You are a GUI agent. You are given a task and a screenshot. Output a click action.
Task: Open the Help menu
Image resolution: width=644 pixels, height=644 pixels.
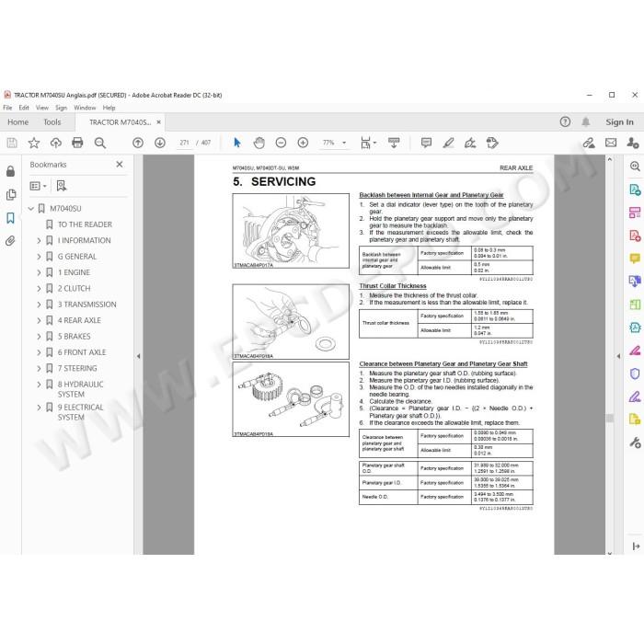[109, 108]
